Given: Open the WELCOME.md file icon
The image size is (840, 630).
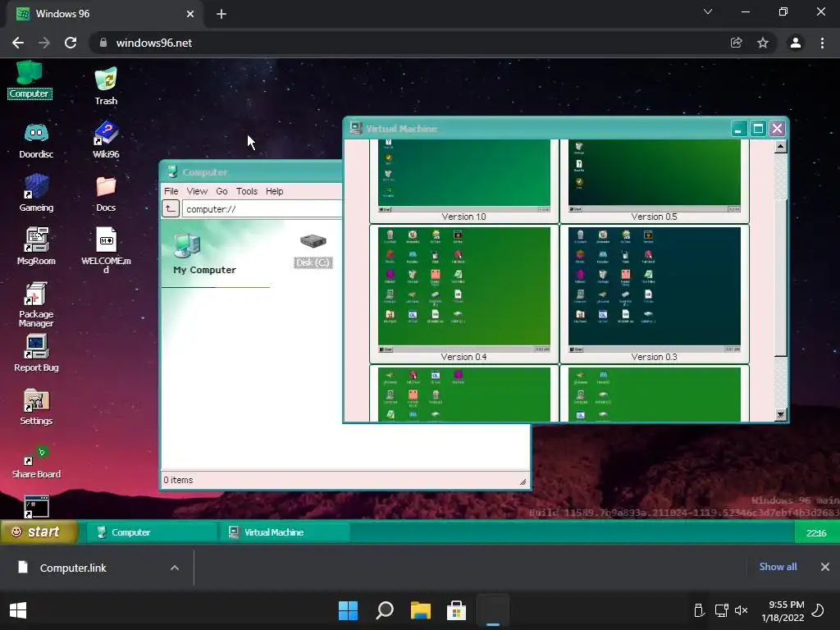Looking at the screenshot, I should click(x=106, y=249).
